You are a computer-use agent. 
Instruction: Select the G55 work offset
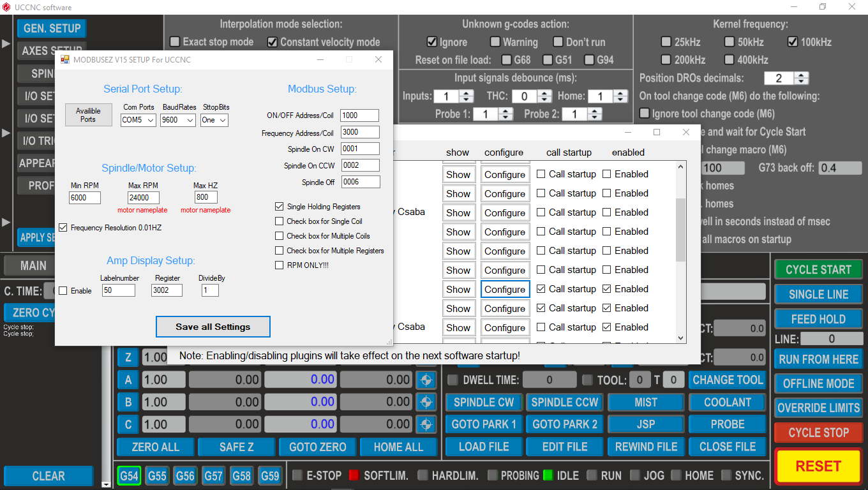(x=157, y=475)
